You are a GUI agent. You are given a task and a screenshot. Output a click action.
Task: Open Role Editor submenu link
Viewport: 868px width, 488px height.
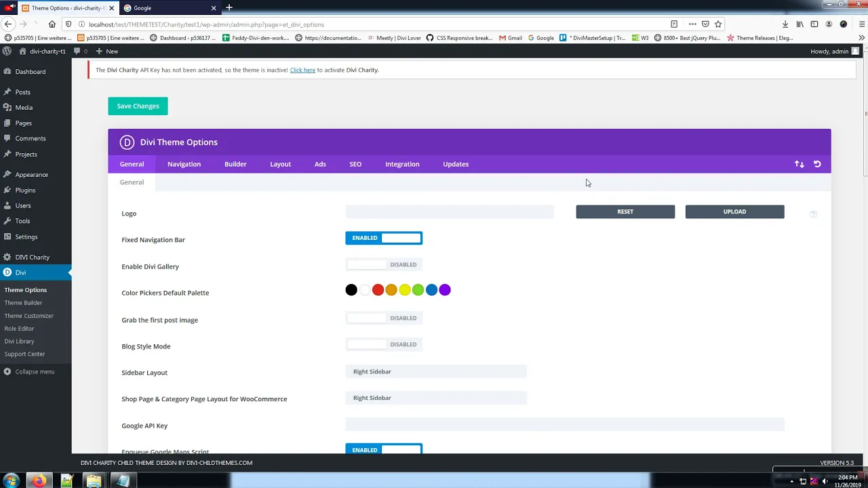click(19, 329)
